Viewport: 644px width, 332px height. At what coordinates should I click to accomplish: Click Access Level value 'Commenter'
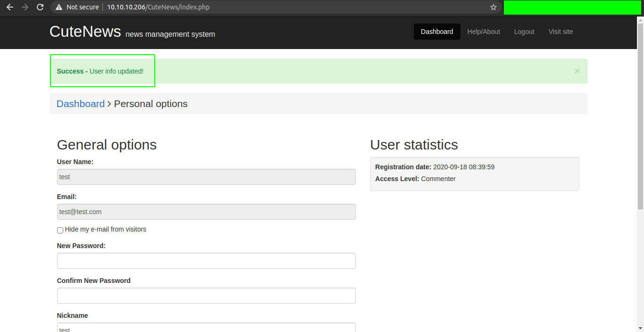[x=438, y=179]
